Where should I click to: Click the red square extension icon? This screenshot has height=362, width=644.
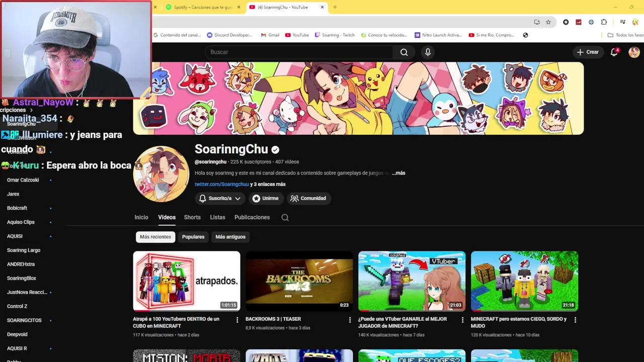(579, 22)
